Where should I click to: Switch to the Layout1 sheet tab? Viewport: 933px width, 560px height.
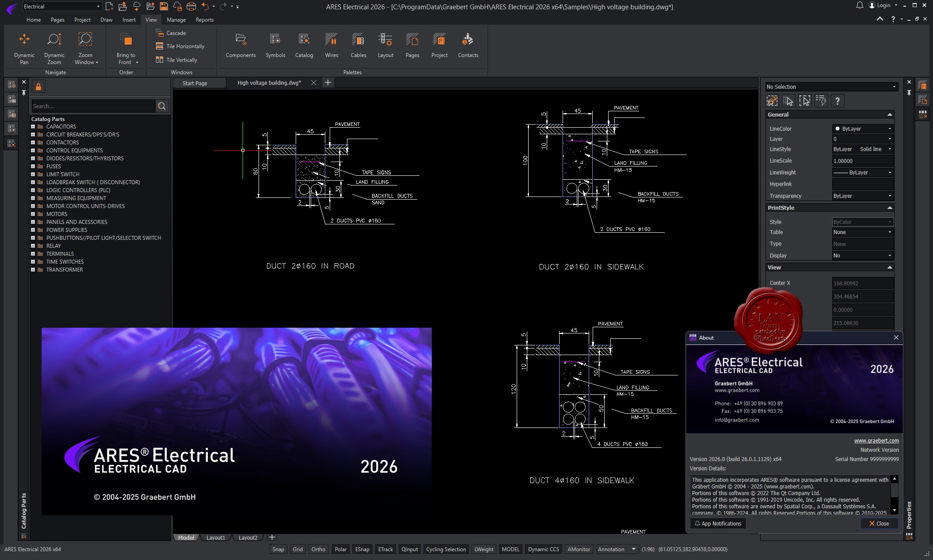click(216, 537)
